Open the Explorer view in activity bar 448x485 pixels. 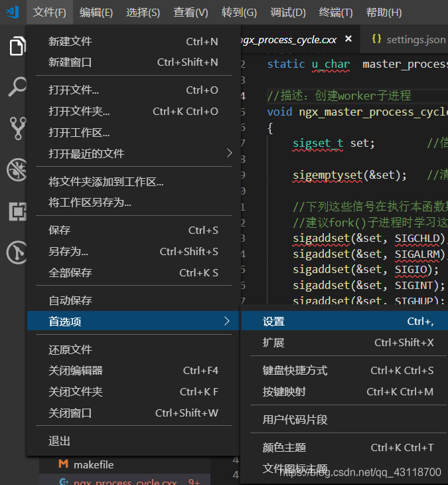point(17,47)
